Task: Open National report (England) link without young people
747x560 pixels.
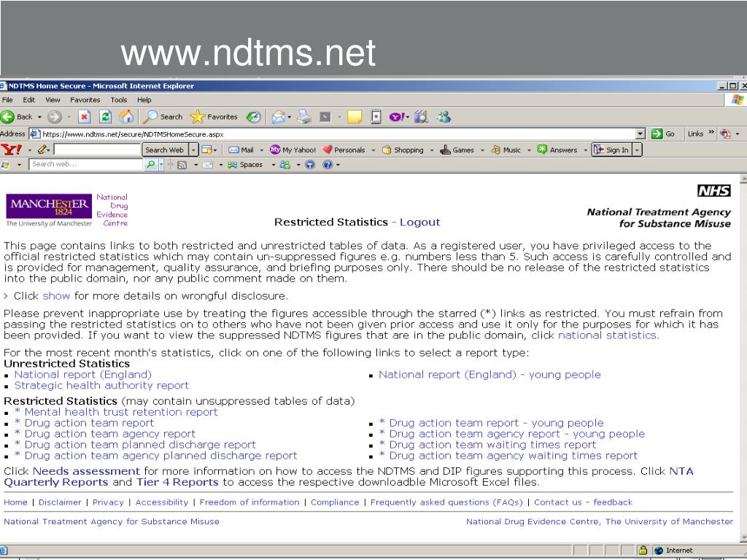Action: tap(83, 375)
